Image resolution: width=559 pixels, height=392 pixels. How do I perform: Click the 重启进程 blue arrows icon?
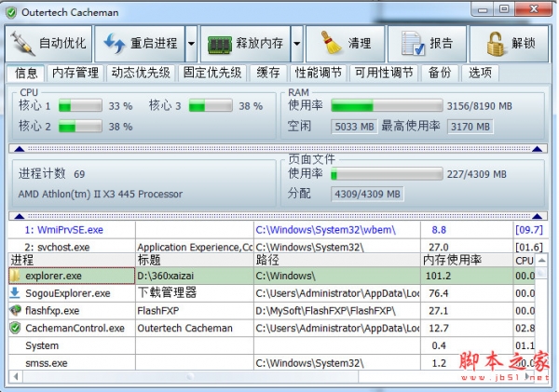click(114, 44)
